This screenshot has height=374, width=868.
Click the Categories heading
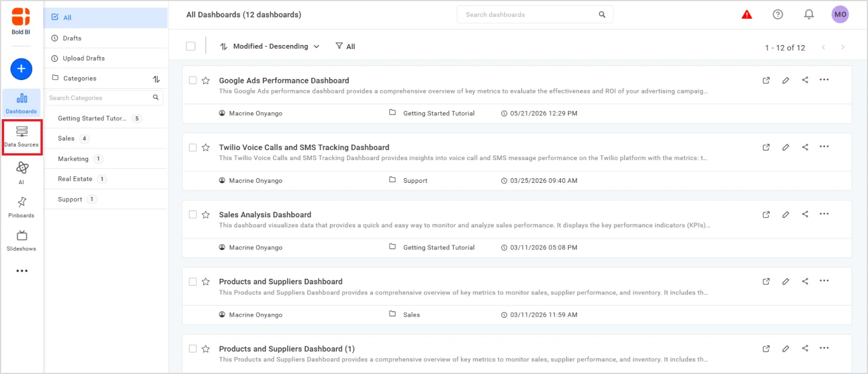click(80, 78)
